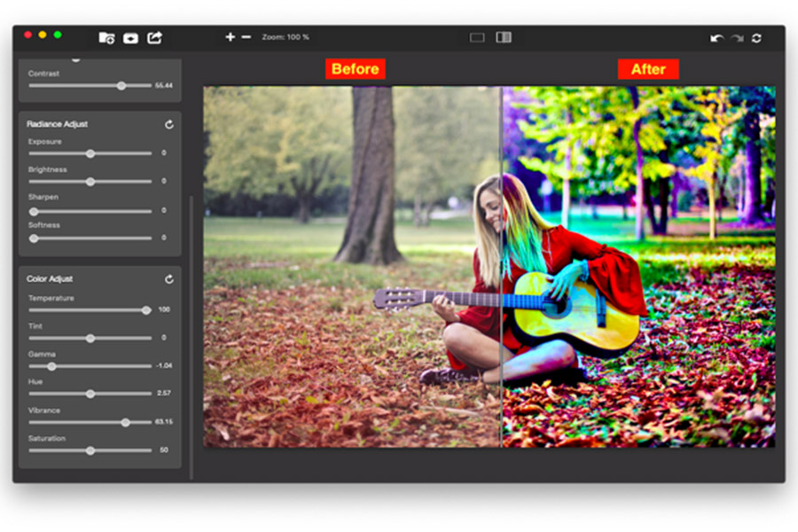Open the share/export icon
This screenshot has height=532, width=798.
coord(154,37)
